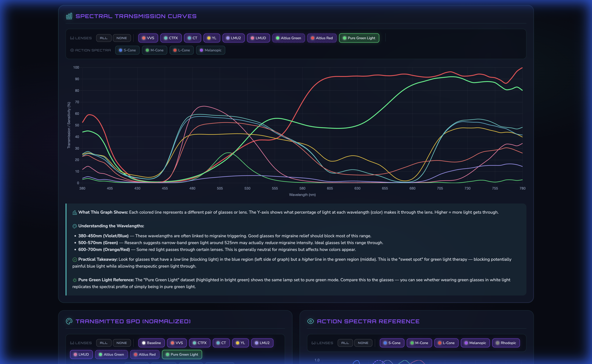Click the palette icon beside Transmitted SPD

pos(69,321)
